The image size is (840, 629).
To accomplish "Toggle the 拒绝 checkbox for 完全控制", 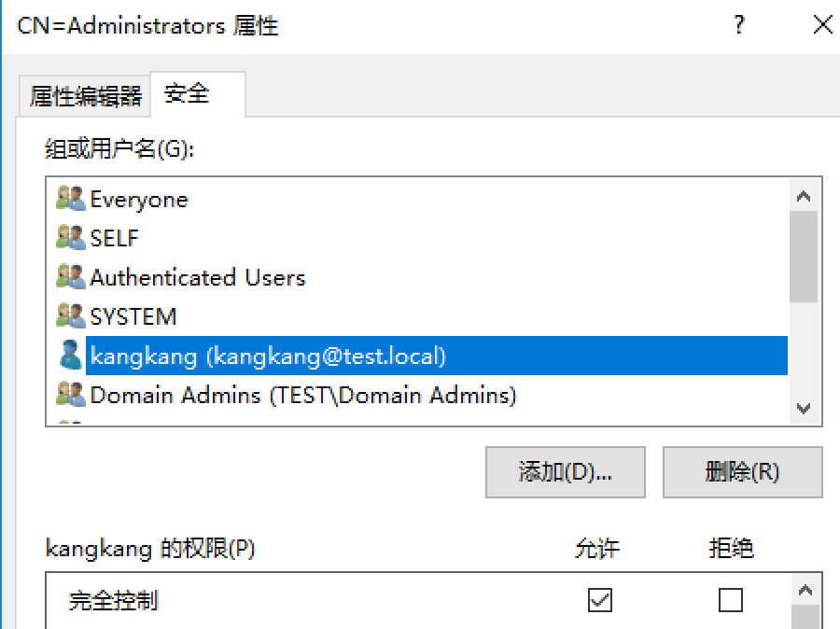I will coord(731,600).
